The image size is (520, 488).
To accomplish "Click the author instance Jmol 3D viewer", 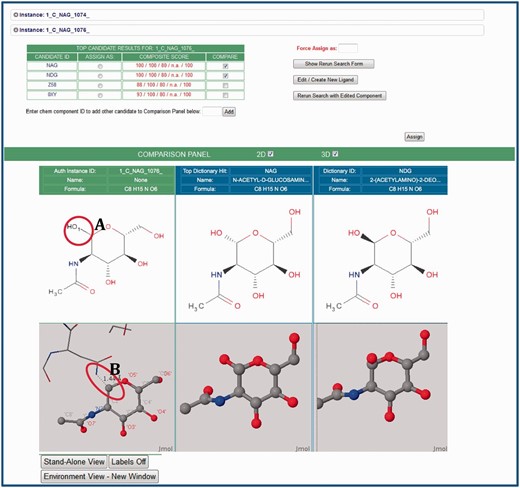I will click(107, 387).
